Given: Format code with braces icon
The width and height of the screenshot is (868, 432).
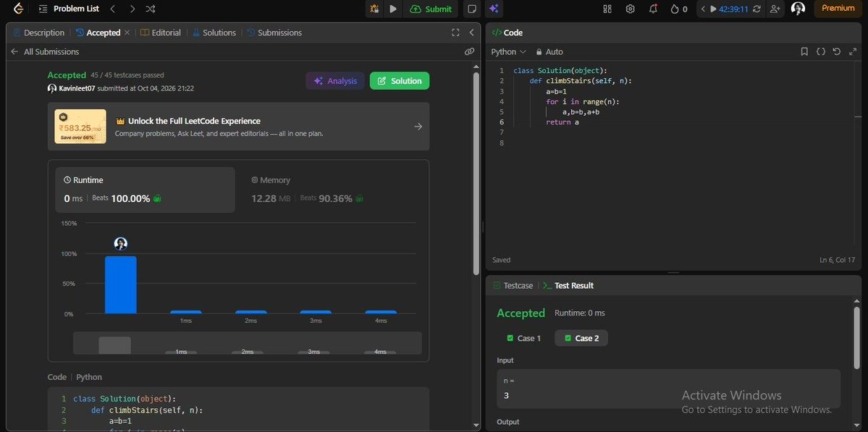Looking at the screenshot, I should point(821,51).
